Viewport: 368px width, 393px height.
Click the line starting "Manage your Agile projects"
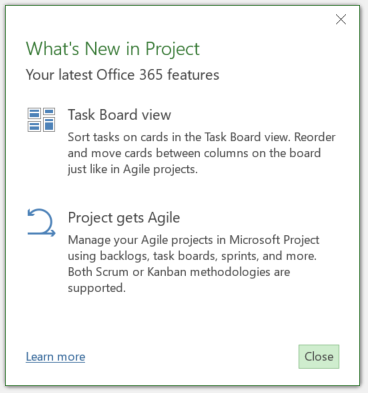click(x=194, y=240)
